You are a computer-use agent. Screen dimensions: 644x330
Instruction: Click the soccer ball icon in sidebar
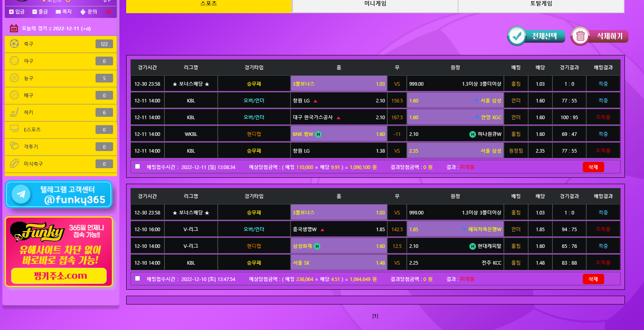tap(14, 43)
